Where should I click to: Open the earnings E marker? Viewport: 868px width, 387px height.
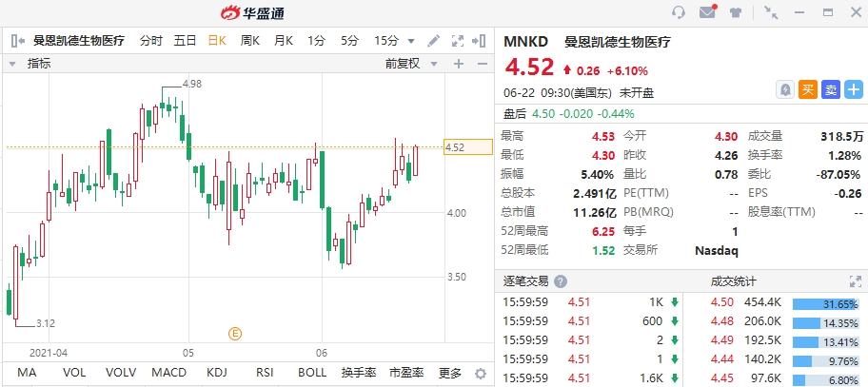(x=235, y=334)
